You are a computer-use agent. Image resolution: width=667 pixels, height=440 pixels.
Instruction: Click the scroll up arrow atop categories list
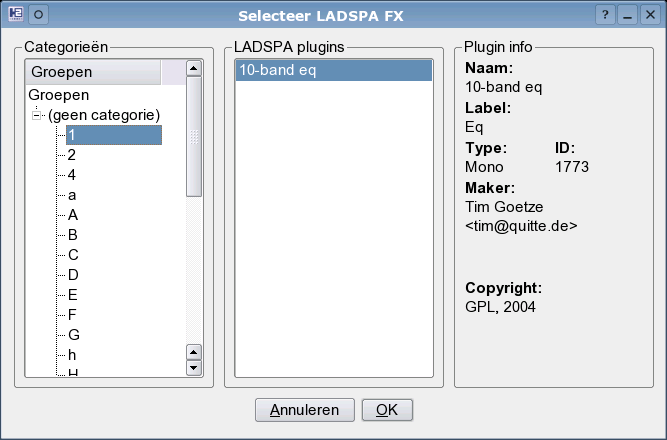click(194, 68)
